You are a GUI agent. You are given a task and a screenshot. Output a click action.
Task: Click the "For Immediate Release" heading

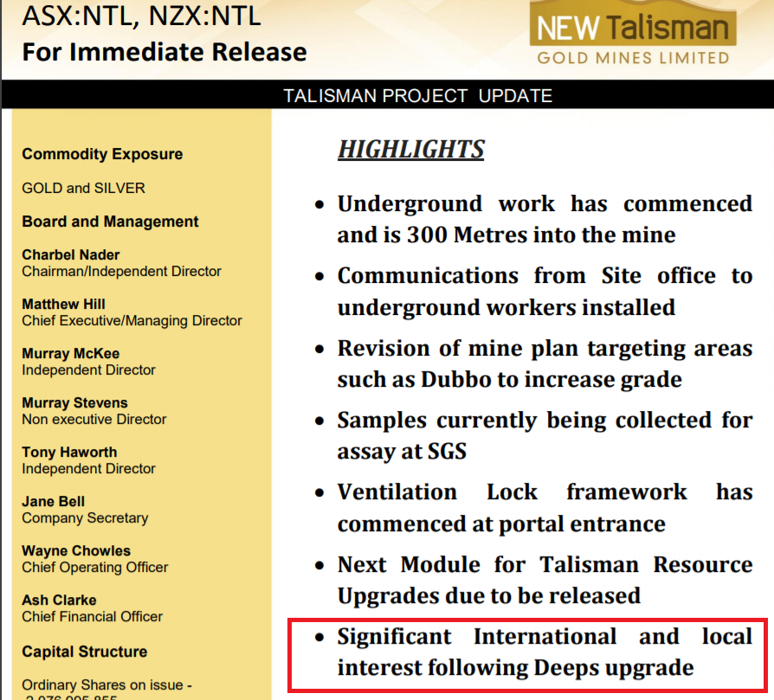point(164,52)
